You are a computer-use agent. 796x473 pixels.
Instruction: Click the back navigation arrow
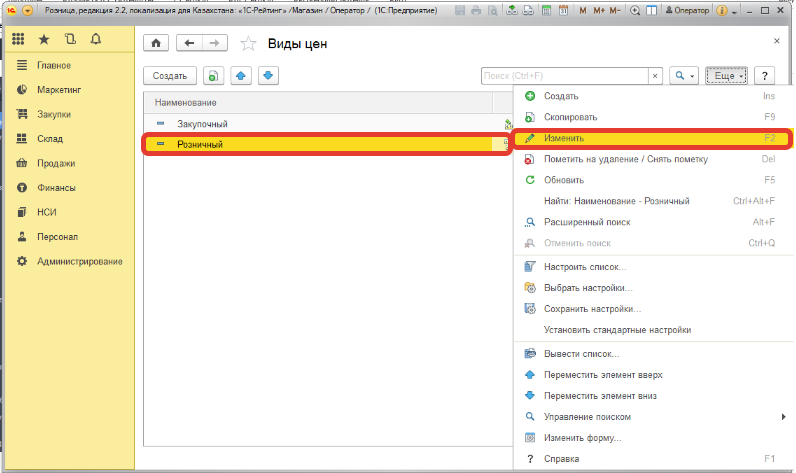point(189,44)
